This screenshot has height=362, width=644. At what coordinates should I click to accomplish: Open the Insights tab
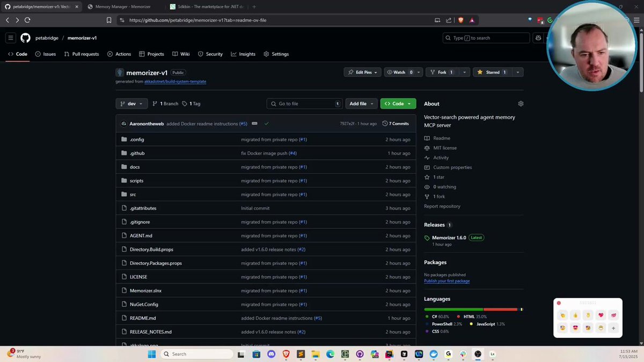(243, 54)
